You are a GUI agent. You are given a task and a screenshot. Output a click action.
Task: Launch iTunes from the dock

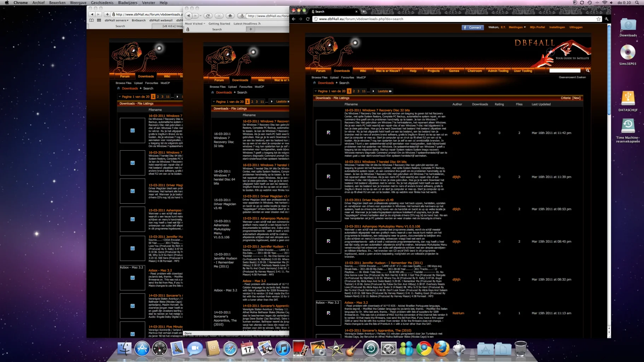pyautogui.click(x=283, y=349)
